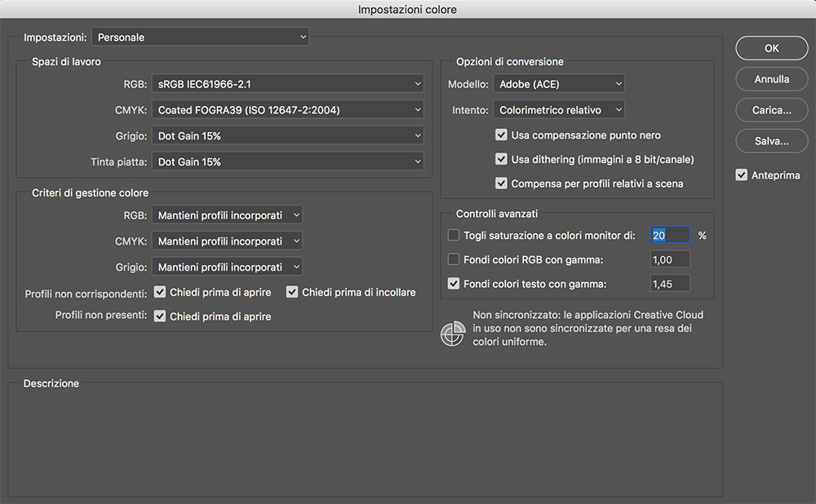Viewport: 816px width, 504px height.
Task: Click the OK button
Action: tap(771, 48)
